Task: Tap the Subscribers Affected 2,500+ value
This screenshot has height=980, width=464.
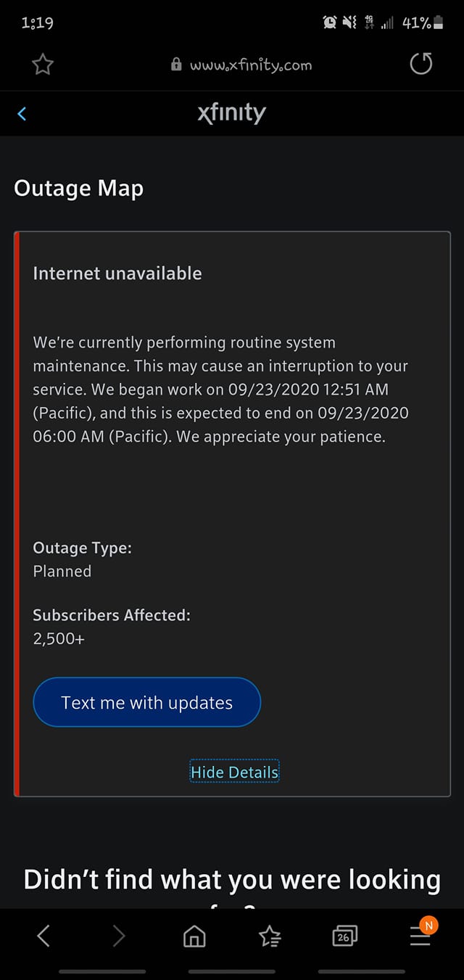Action: [59, 639]
